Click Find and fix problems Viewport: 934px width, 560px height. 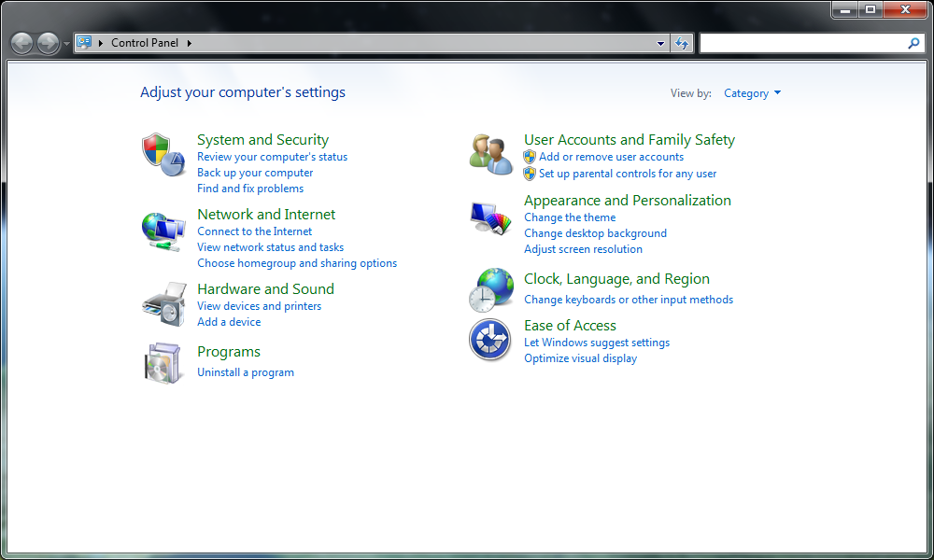(250, 189)
